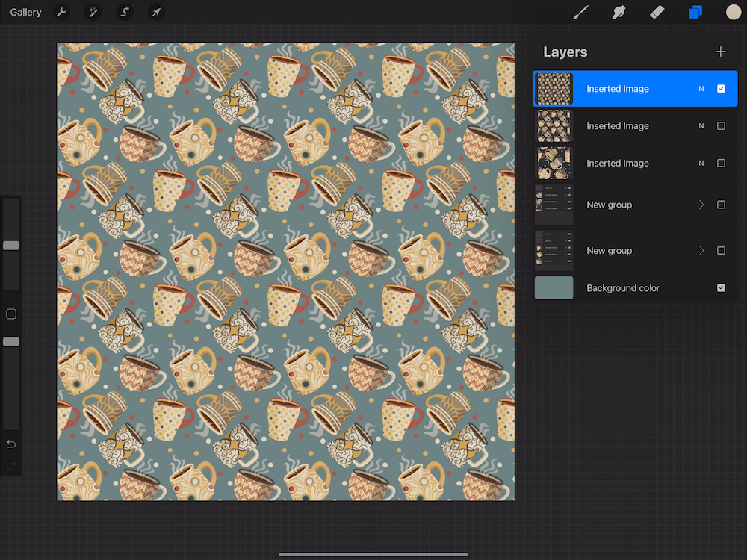
Task: Expand the second New group chevron
Action: coord(701,251)
